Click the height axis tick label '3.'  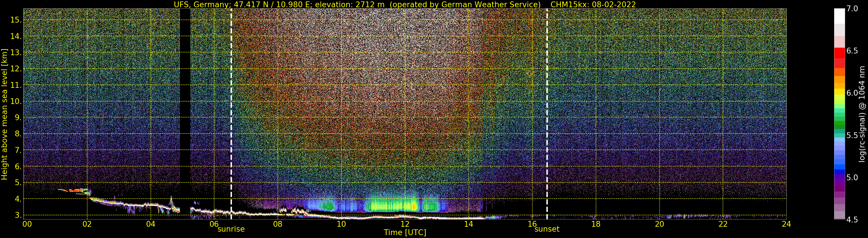coord(18,215)
